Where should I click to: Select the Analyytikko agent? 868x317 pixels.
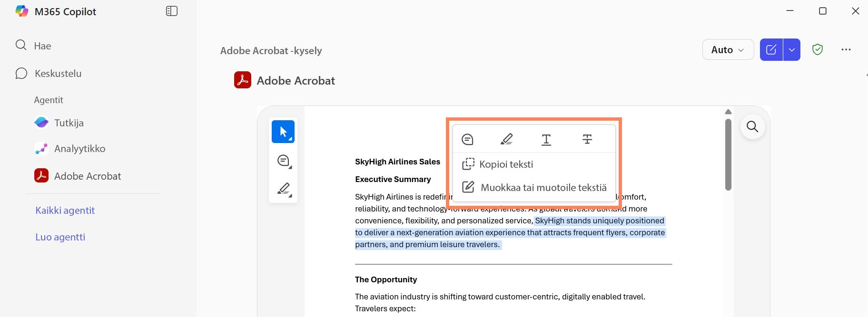point(70,148)
